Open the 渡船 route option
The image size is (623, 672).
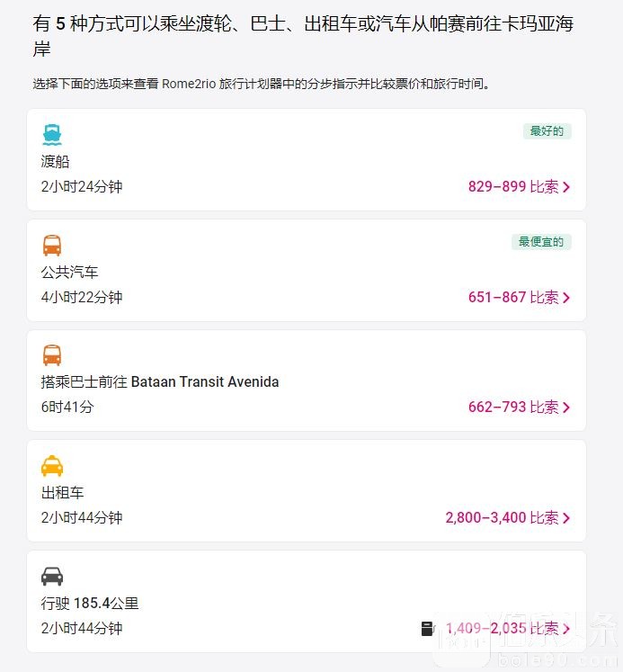click(x=307, y=159)
